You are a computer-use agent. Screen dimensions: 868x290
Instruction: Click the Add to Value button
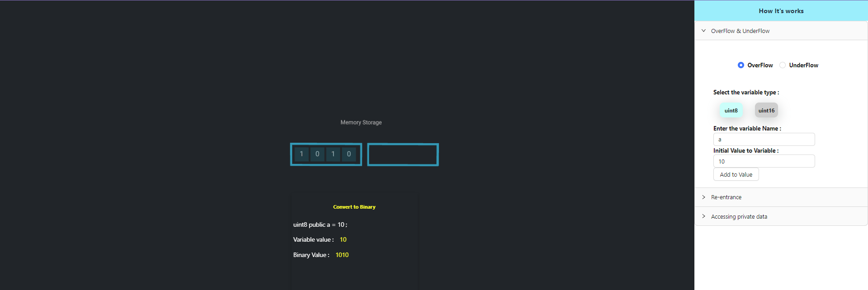coord(736,174)
